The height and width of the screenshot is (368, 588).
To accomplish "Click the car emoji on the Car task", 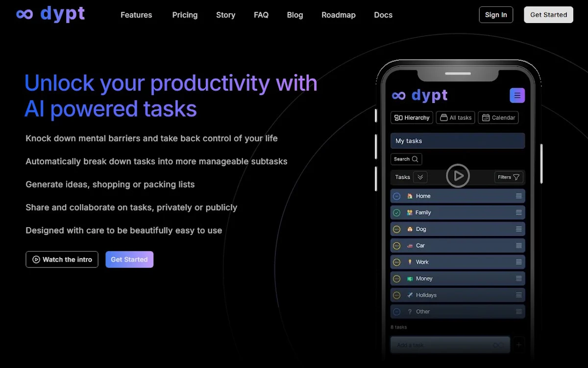I will point(410,246).
